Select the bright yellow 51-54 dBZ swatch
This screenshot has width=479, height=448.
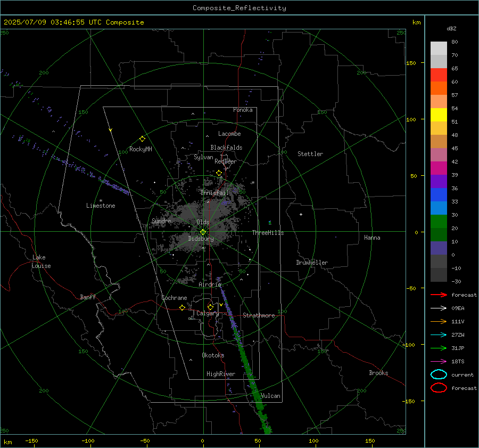point(439,115)
